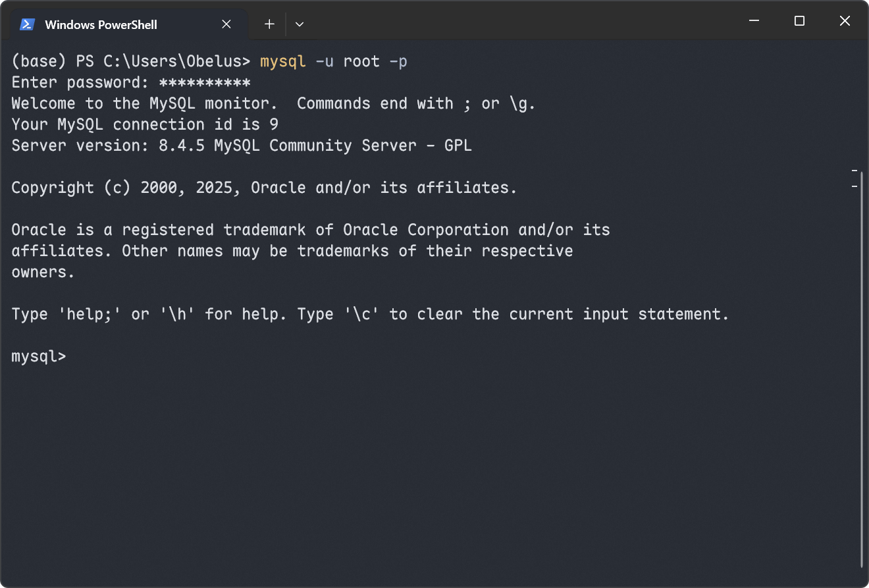Click the vertical scrollbar thumb

tap(862, 370)
